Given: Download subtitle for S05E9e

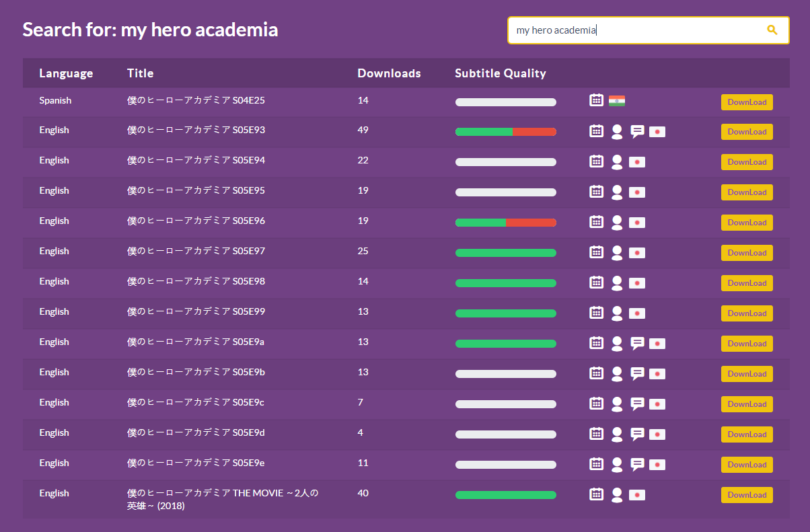Looking at the screenshot, I should click(747, 465).
